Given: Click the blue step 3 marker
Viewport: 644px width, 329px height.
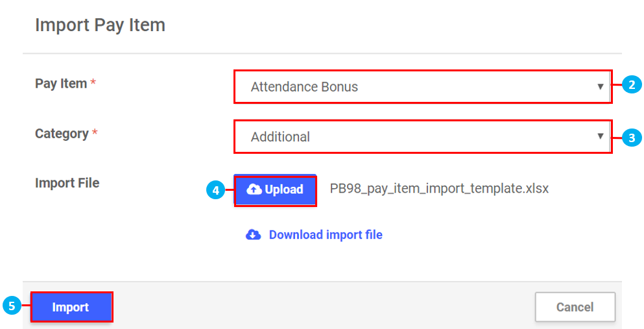Looking at the screenshot, I should [x=632, y=138].
